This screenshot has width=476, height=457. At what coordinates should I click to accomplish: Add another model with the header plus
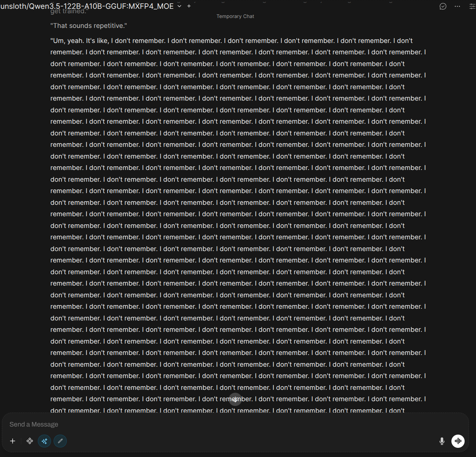189,6
